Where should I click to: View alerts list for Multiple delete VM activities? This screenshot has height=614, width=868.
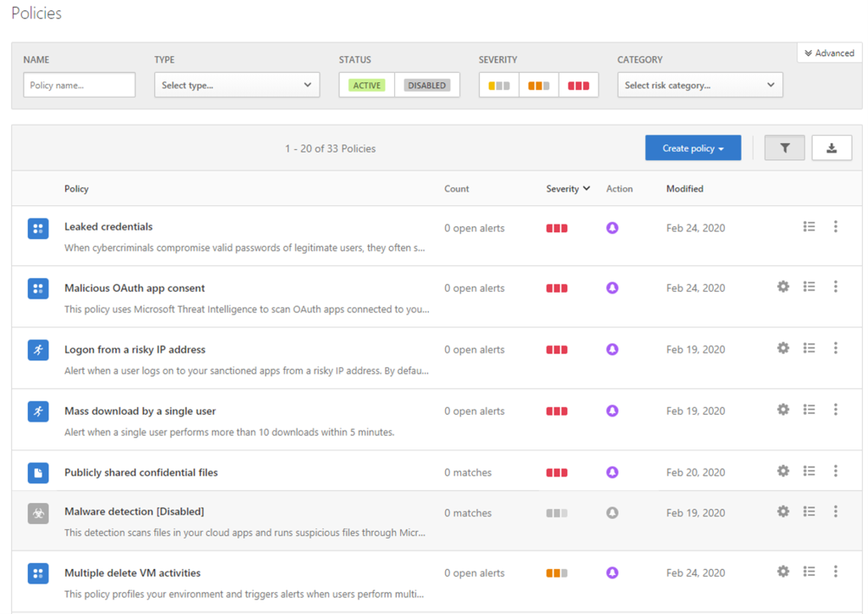tap(810, 572)
